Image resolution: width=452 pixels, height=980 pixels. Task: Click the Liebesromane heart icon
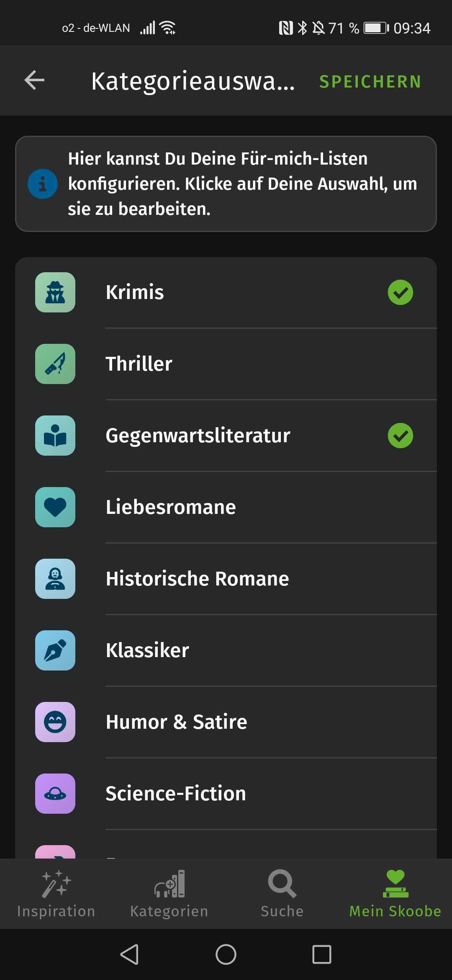[x=55, y=507]
